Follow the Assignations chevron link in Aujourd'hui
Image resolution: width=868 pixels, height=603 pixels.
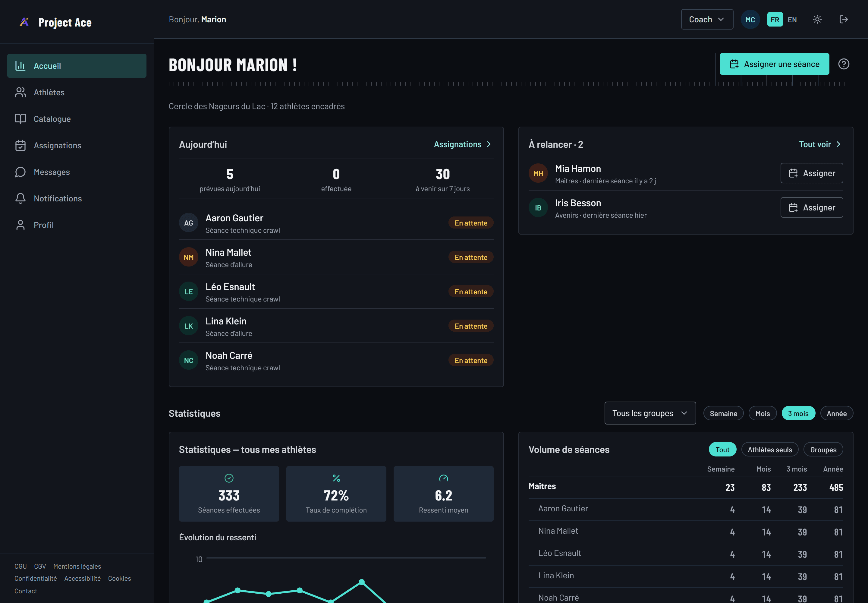(x=462, y=144)
